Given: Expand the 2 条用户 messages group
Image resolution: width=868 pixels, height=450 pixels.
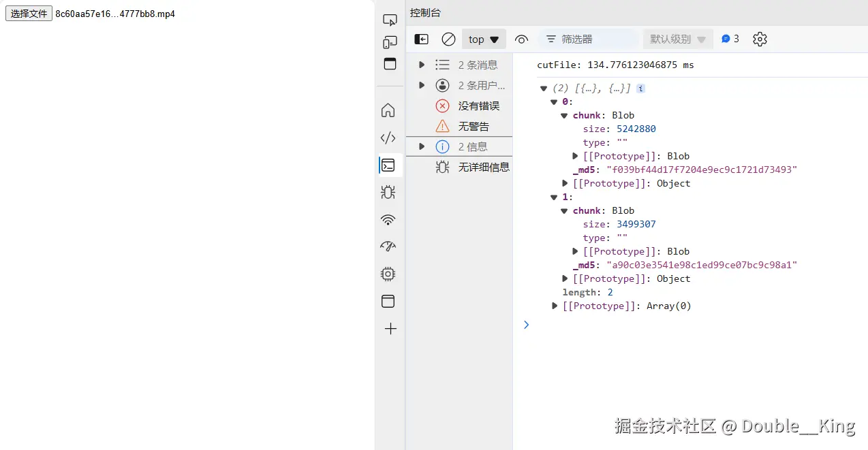Looking at the screenshot, I should click(x=422, y=85).
